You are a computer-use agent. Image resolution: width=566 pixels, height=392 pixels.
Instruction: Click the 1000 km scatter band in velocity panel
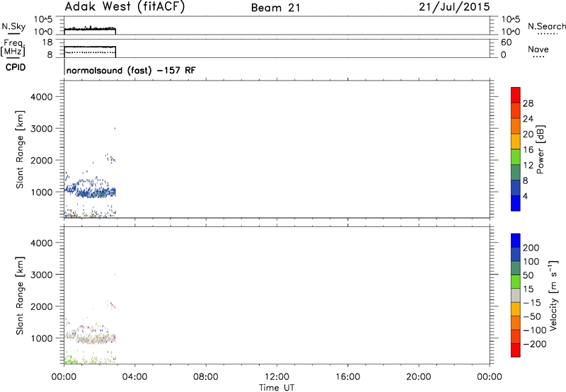(x=91, y=338)
